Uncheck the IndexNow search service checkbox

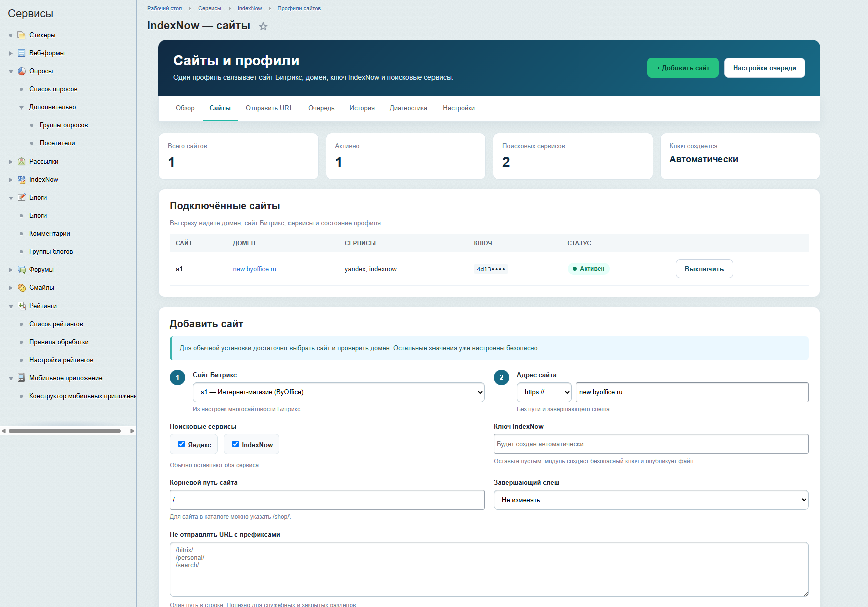pyautogui.click(x=235, y=444)
